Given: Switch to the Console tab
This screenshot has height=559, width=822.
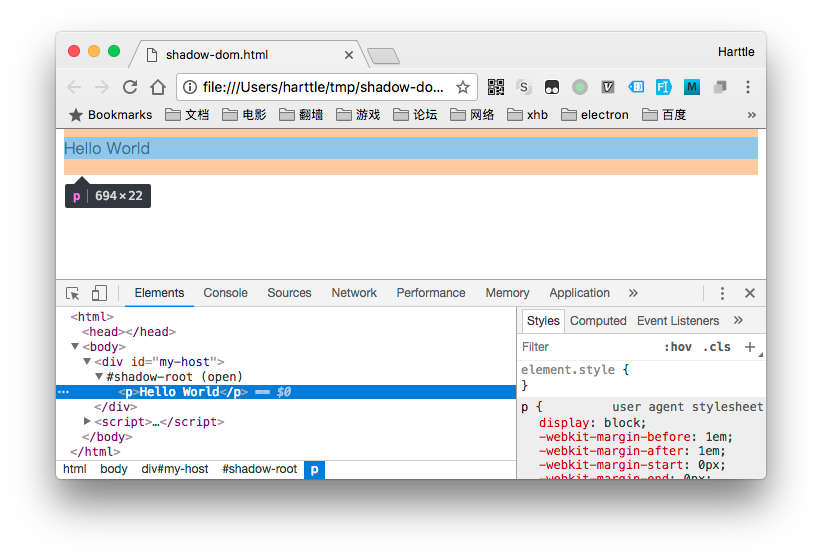Looking at the screenshot, I should coord(225,293).
